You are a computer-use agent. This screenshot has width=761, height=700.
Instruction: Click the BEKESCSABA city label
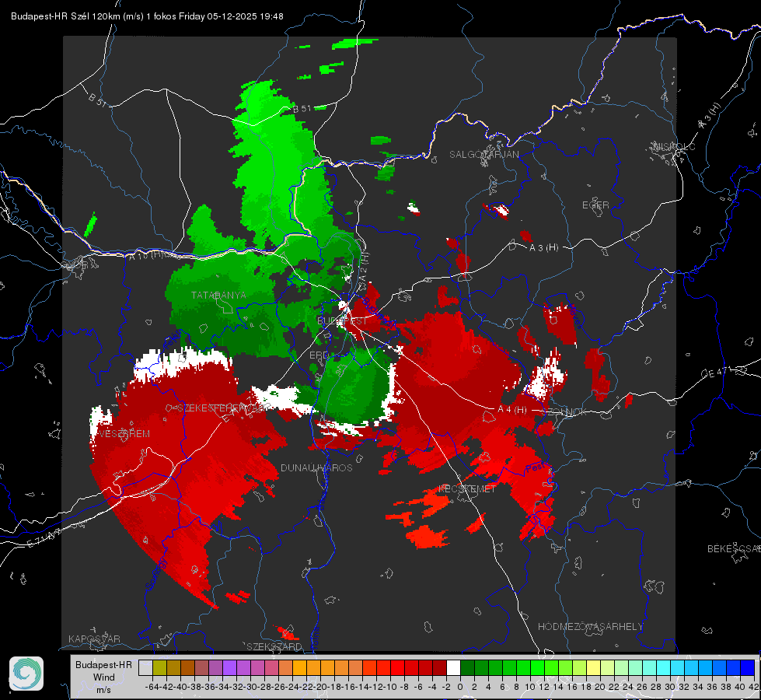(734, 548)
